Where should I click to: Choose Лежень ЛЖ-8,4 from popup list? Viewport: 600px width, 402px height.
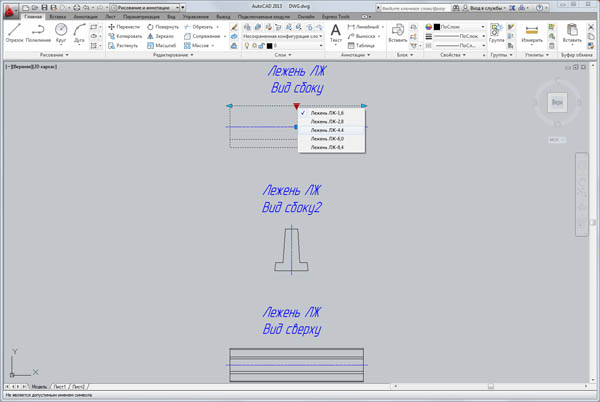331,147
